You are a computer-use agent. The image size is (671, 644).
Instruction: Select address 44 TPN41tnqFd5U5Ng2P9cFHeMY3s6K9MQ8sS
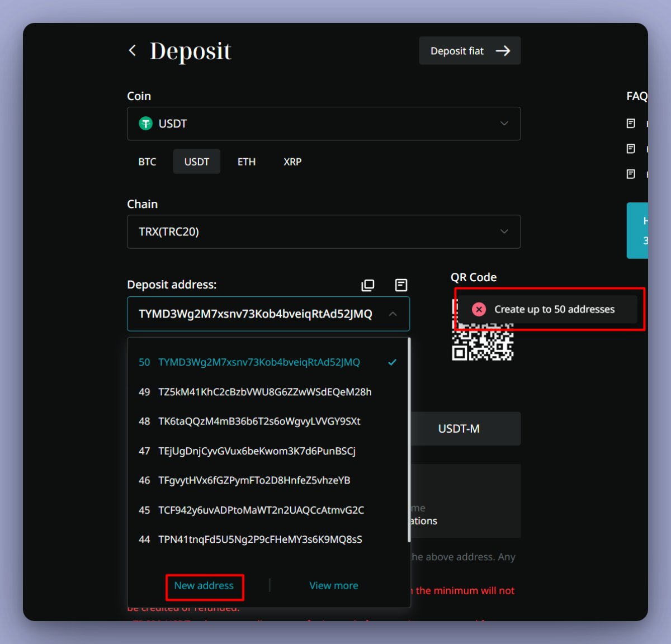click(268, 539)
